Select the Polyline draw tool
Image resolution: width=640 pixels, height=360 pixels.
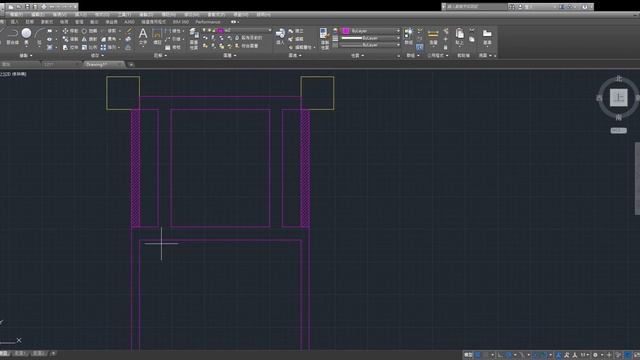[13, 36]
